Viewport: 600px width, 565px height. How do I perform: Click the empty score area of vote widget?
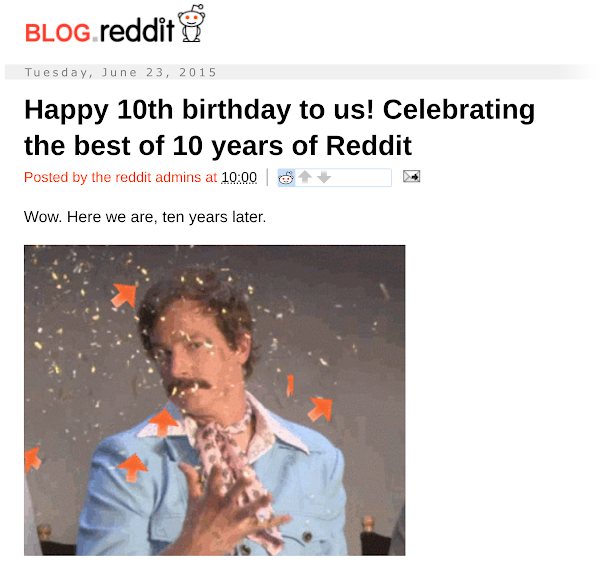pyautogui.click(x=362, y=177)
